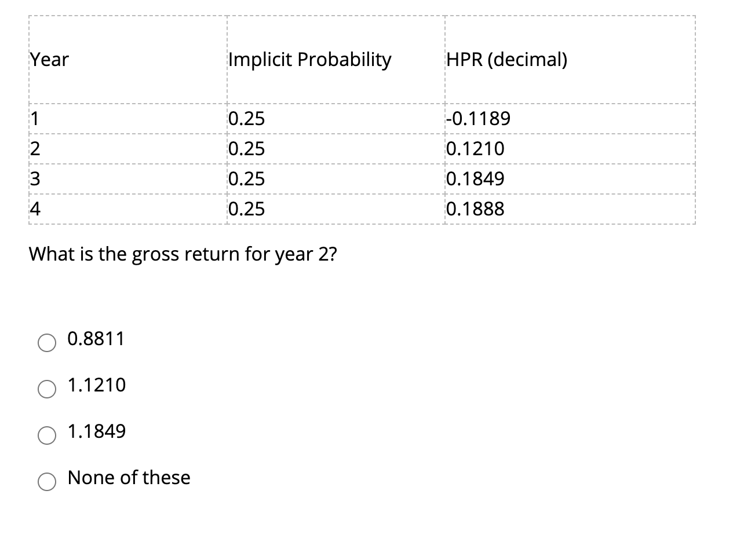733x560 pixels.
Task: Click the Year 1 row cell
Action: point(35,118)
